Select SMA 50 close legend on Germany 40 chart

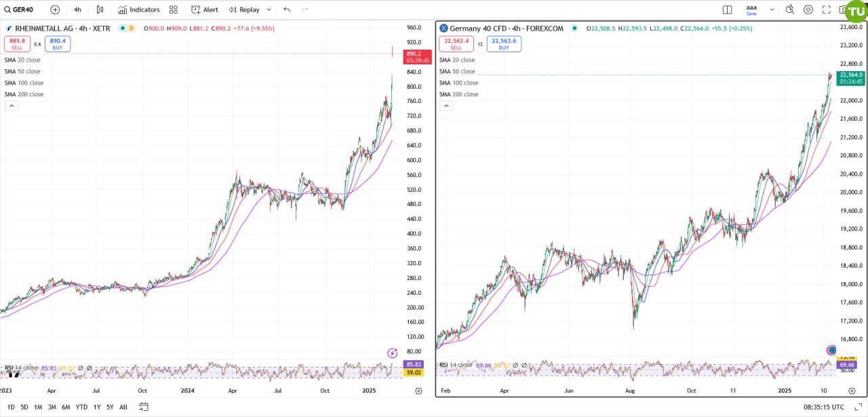(457, 71)
